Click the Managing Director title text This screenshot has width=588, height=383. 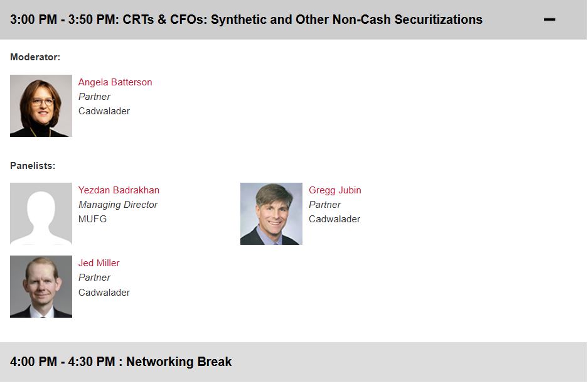tap(118, 205)
